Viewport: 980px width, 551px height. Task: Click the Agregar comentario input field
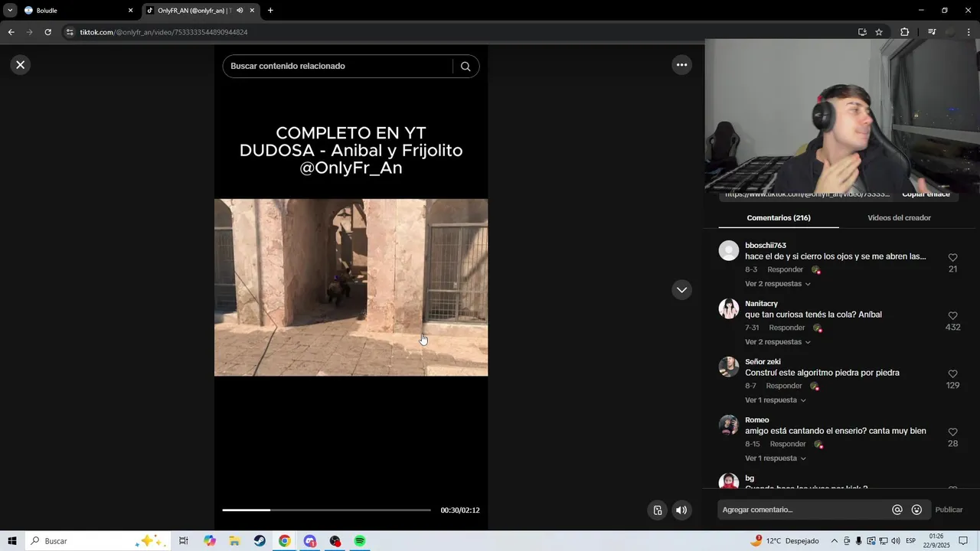click(804, 510)
